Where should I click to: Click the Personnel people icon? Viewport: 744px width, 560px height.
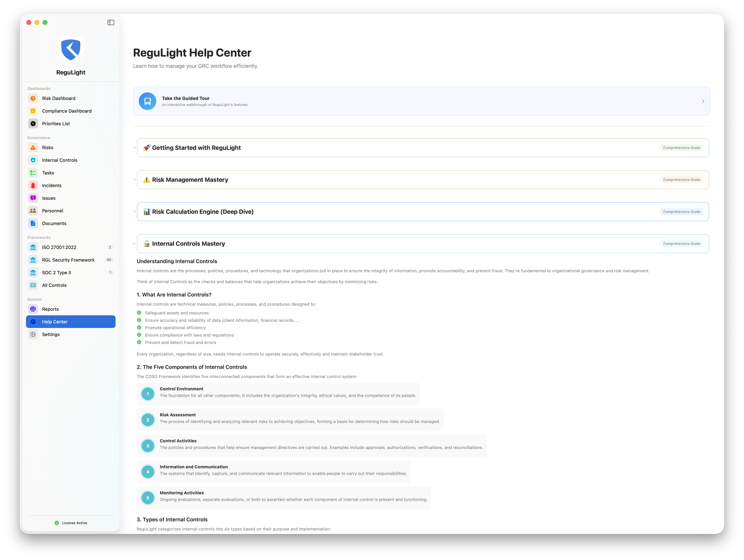(x=33, y=211)
